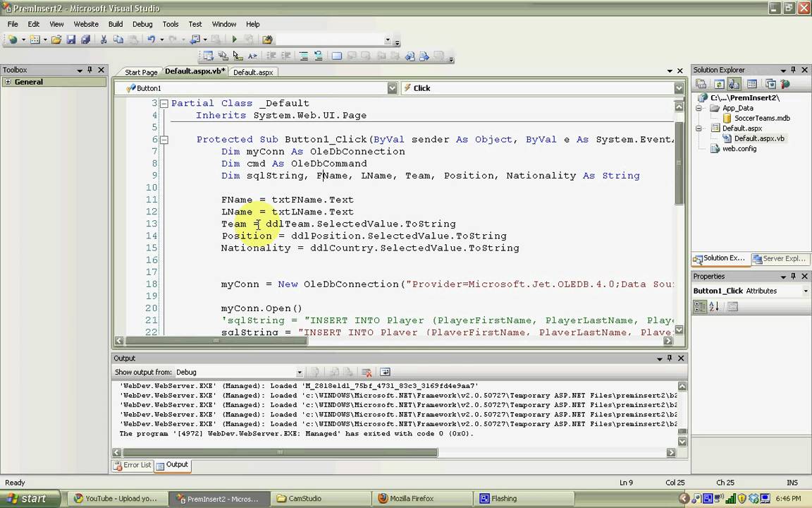Click the Save All icon
Screen dimensions: 812x508
(85, 40)
